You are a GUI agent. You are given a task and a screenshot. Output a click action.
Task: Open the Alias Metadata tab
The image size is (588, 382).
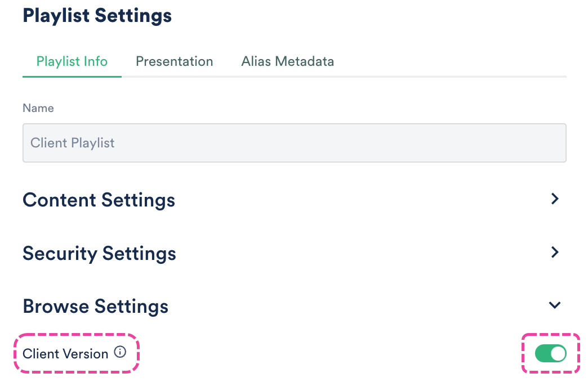pos(287,61)
